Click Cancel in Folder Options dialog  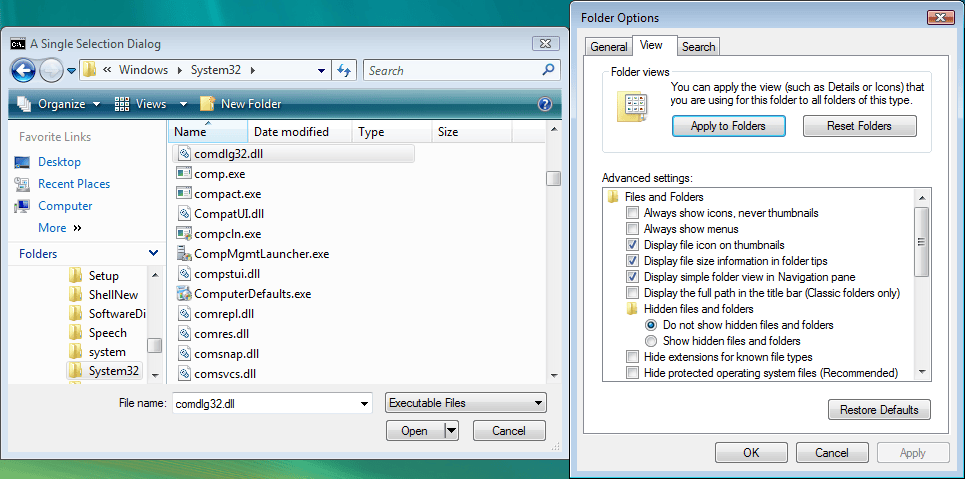832,453
